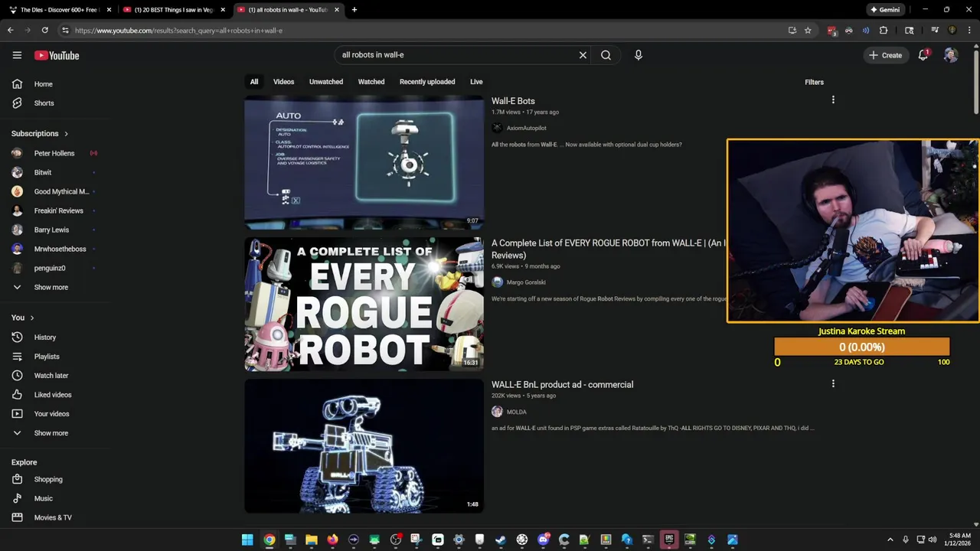The width and height of the screenshot is (980, 551).
Task: Open the You section header
Action: pyautogui.click(x=23, y=318)
